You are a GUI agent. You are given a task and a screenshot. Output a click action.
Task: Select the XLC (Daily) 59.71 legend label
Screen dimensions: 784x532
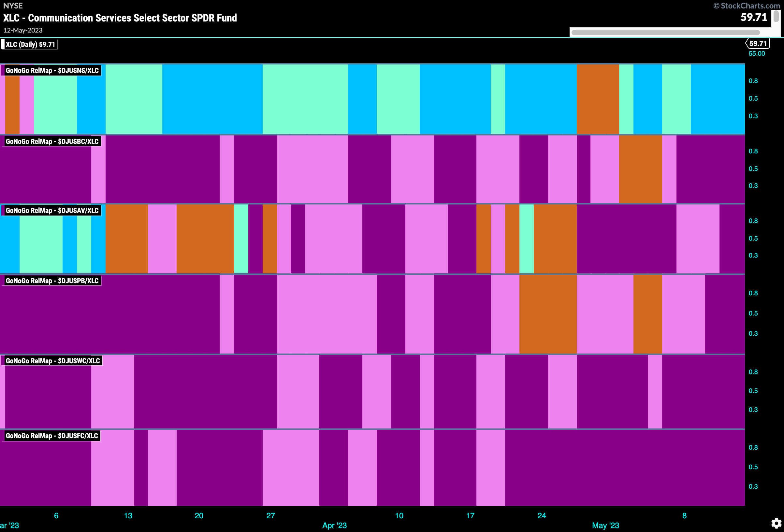[x=29, y=45]
